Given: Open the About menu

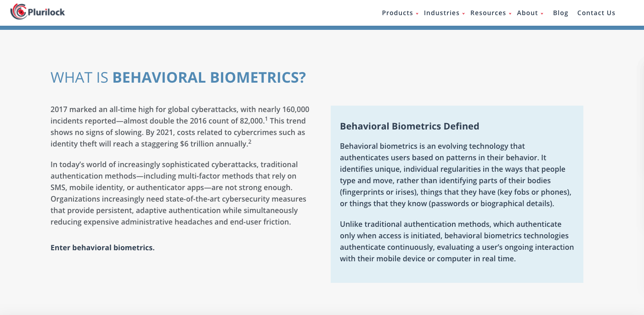Looking at the screenshot, I should point(527,13).
